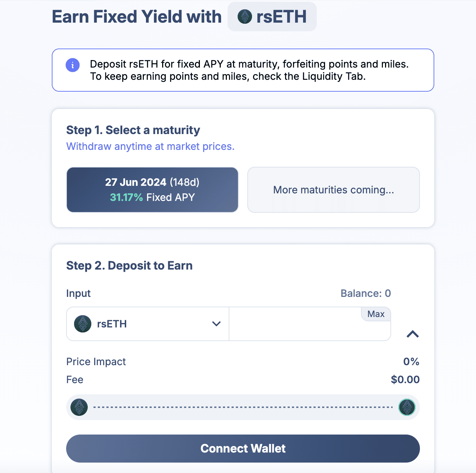The image size is (476, 473).
Task: Select the "More maturities coming..." card
Action: click(333, 190)
